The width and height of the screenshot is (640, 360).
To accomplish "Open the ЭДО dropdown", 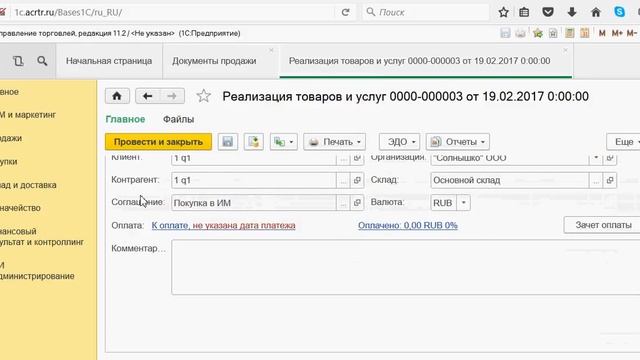I will (x=399, y=142).
